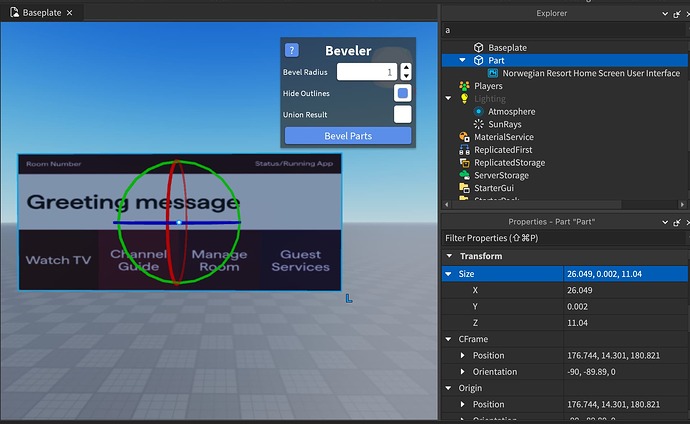Switch to the Baseplate tab

(42, 13)
